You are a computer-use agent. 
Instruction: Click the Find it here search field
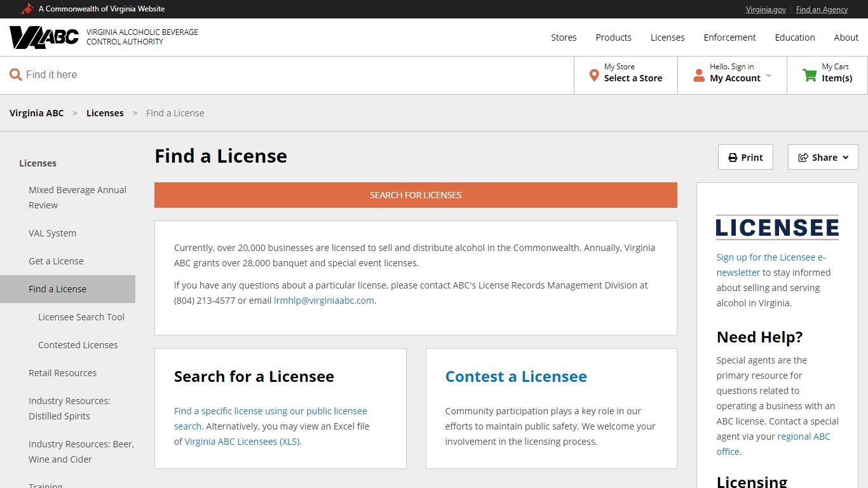(x=287, y=75)
